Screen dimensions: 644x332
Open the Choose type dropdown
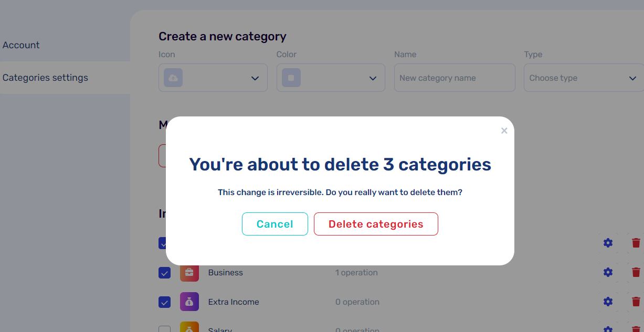583,78
